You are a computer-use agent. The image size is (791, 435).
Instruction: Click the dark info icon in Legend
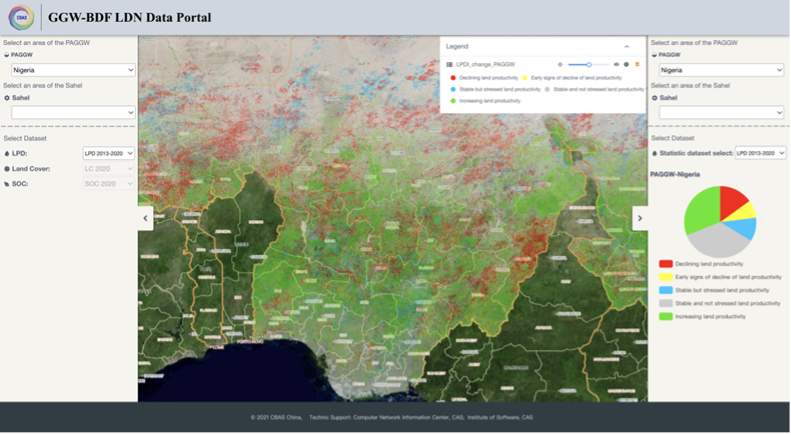(x=626, y=63)
